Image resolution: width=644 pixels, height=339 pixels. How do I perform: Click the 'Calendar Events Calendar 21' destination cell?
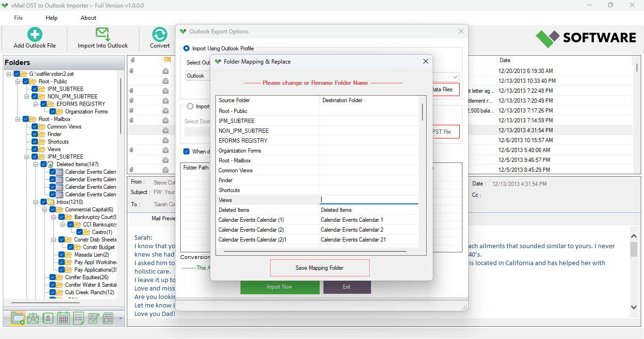[x=369, y=240]
